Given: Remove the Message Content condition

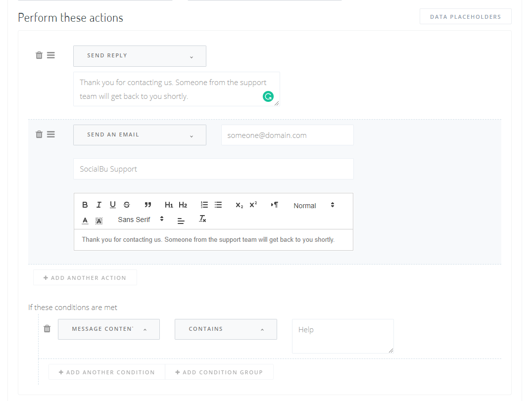Looking at the screenshot, I should [47, 329].
